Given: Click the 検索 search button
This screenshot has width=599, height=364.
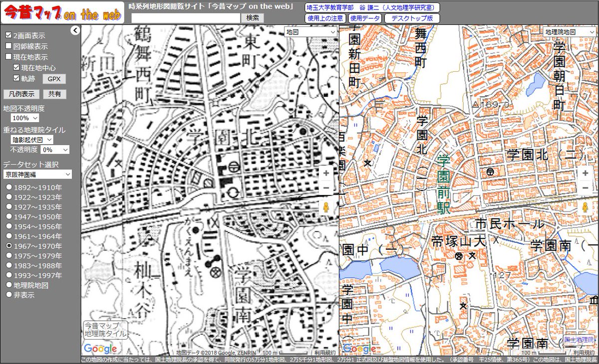Looking at the screenshot, I should 253,17.
